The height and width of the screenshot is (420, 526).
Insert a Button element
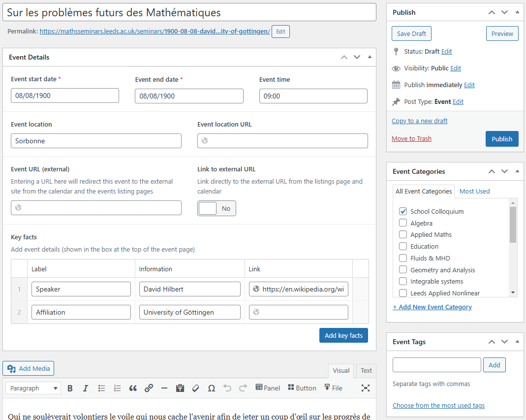pos(302,388)
